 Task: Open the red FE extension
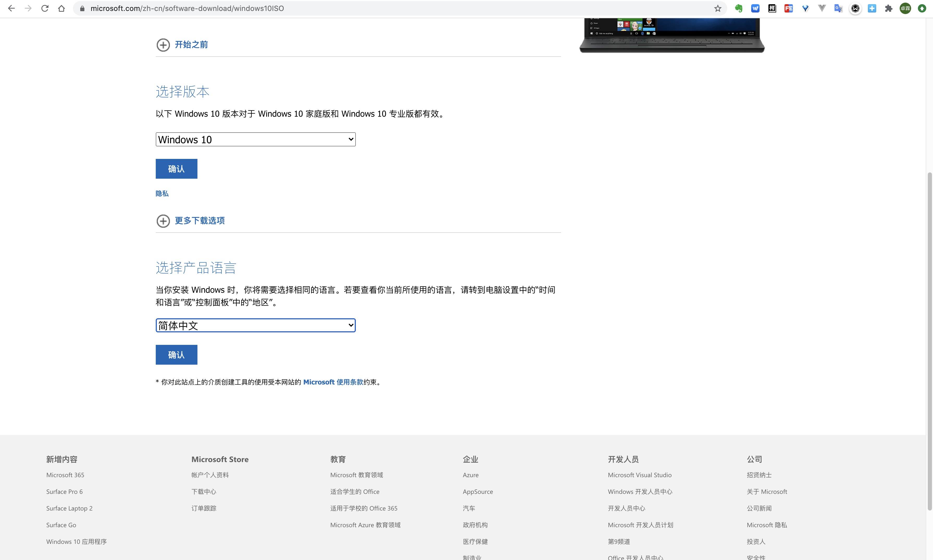tap(788, 8)
